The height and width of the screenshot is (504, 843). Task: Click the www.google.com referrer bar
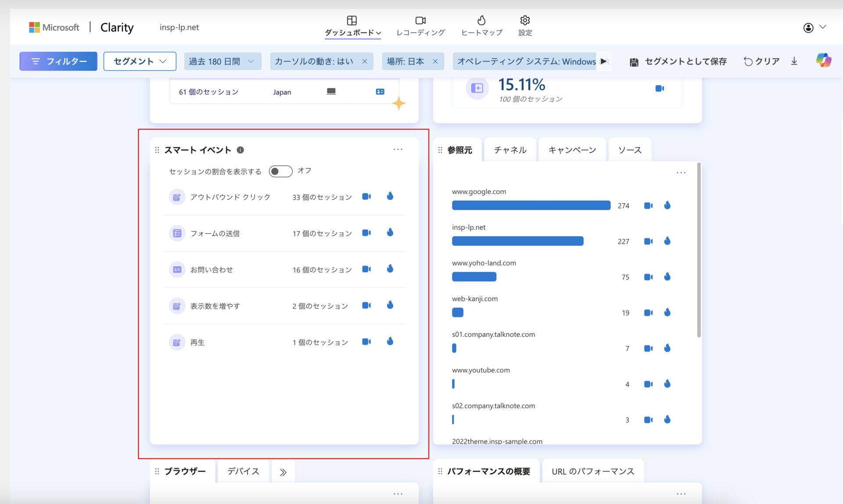[531, 205]
